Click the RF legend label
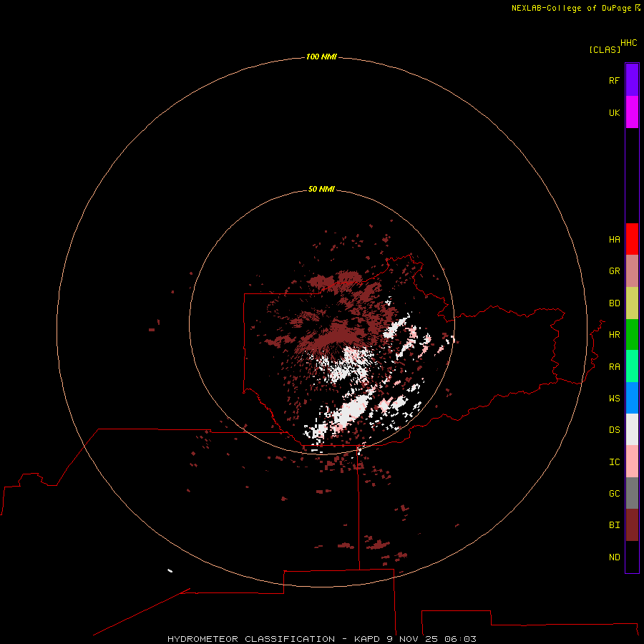The image size is (644, 644). [614, 80]
